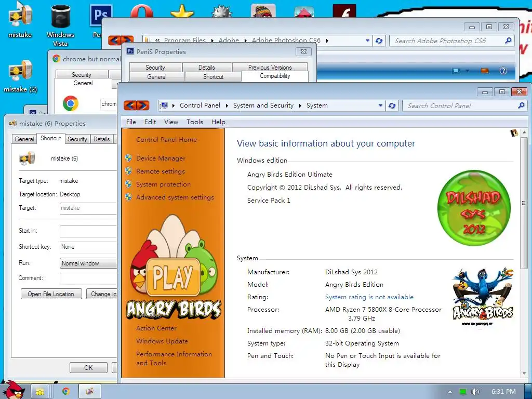Image resolution: width=532 pixels, height=399 pixels.
Task: Refresh the Control Panel address bar
Action: [392, 105]
